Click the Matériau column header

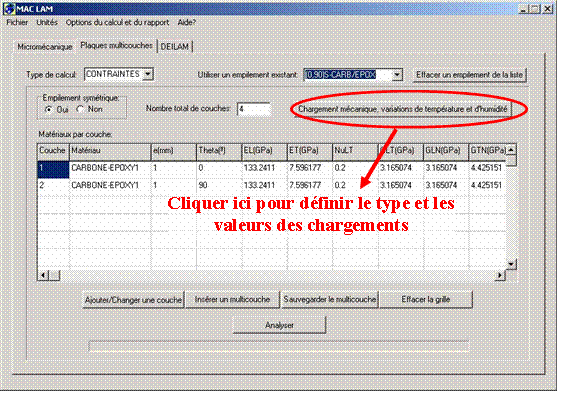pyautogui.click(x=110, y=151)
